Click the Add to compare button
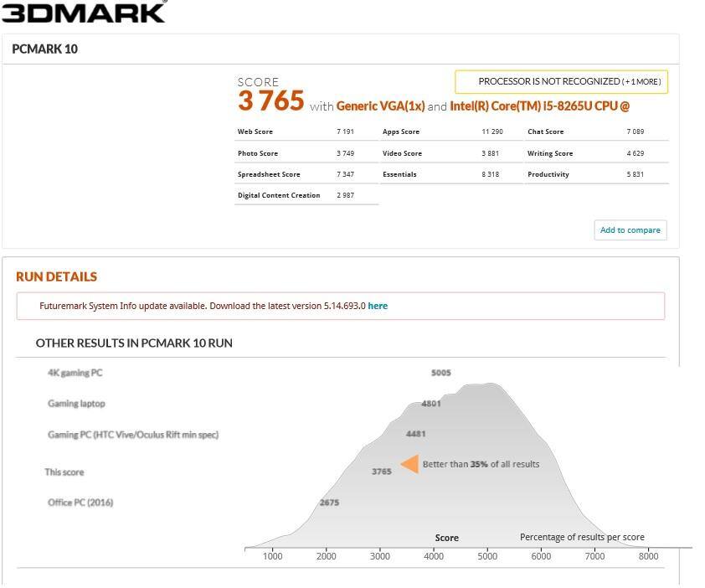The width and height of the screenshot is (705, 588). click(630, 230)
